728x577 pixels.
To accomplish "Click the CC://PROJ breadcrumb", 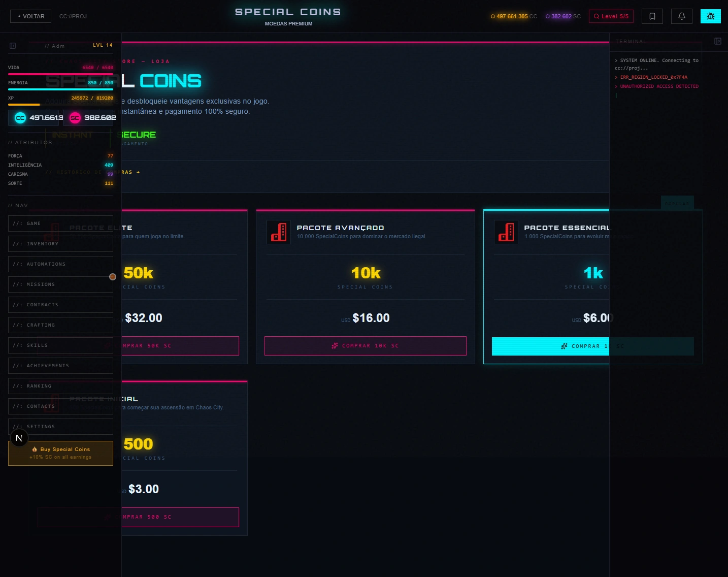I will (73, 16).
